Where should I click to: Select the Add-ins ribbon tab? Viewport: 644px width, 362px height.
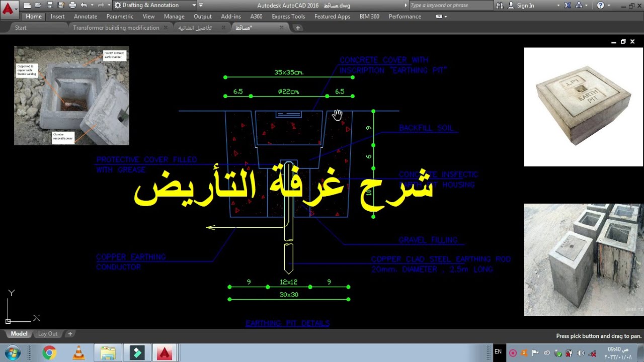point(231,17)
